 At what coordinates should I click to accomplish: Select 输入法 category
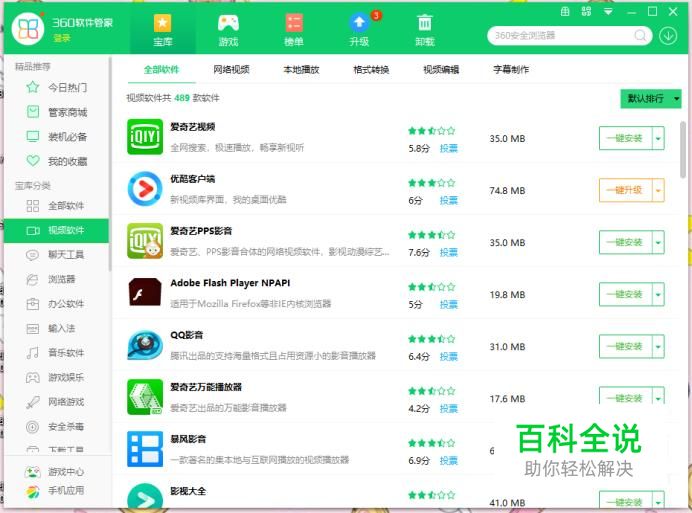[x=57, y=328]
